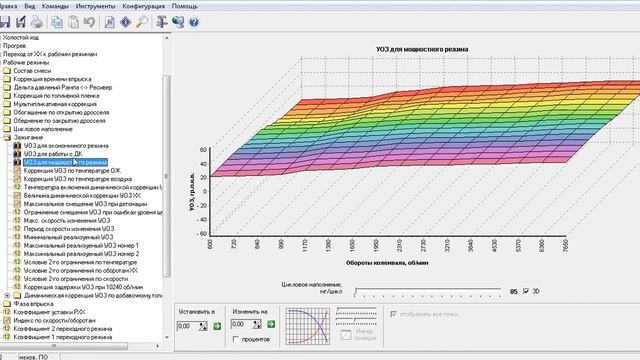The width and height of the screenshot is (640, 360).
Task: Click the open Зажигание folder icon
Action: [7, 138]
